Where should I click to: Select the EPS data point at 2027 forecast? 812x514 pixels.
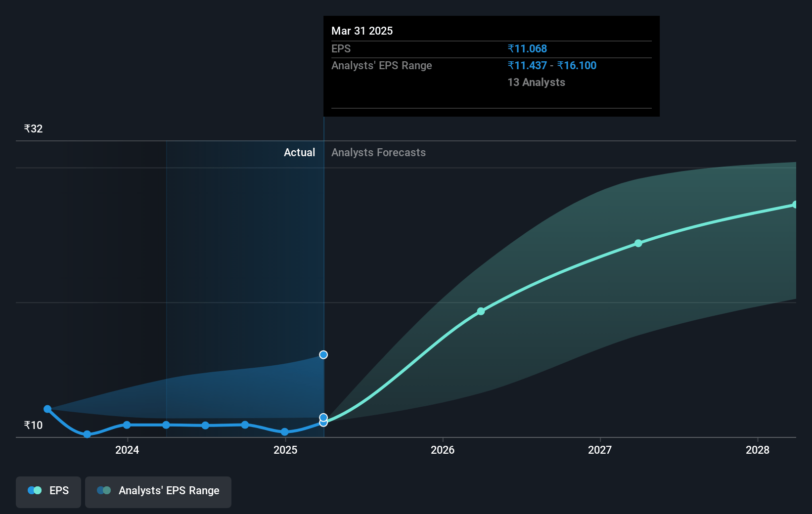638,243
